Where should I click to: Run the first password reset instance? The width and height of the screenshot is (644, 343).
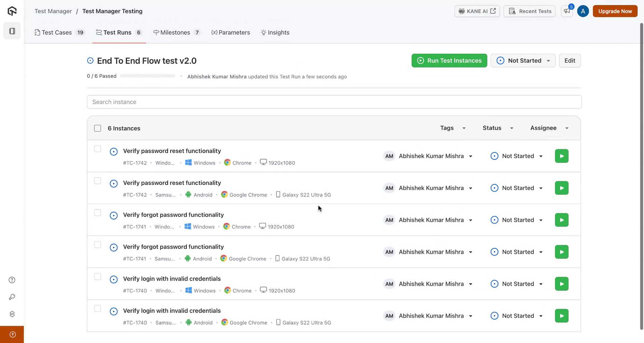[x=561, y=156]
